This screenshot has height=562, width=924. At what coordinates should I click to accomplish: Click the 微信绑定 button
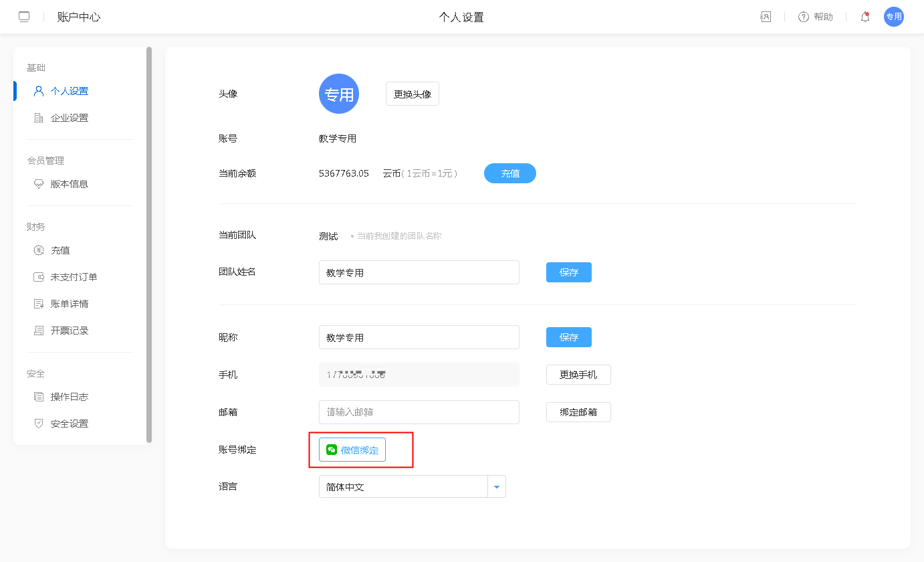[x=352, y=450]
